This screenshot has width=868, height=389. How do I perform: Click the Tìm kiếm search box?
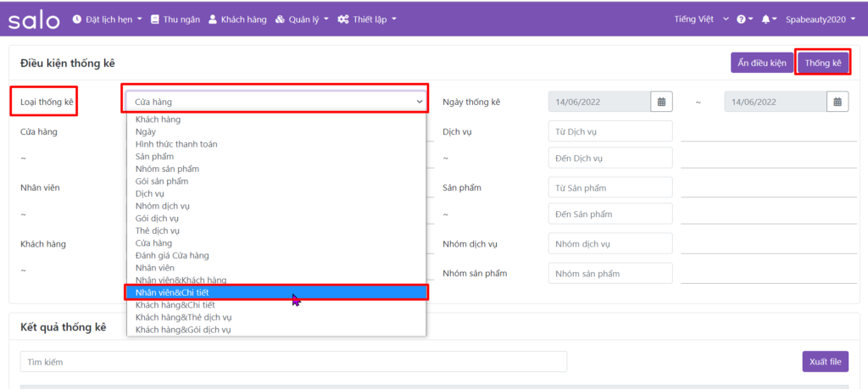click(x=293, y=362)
